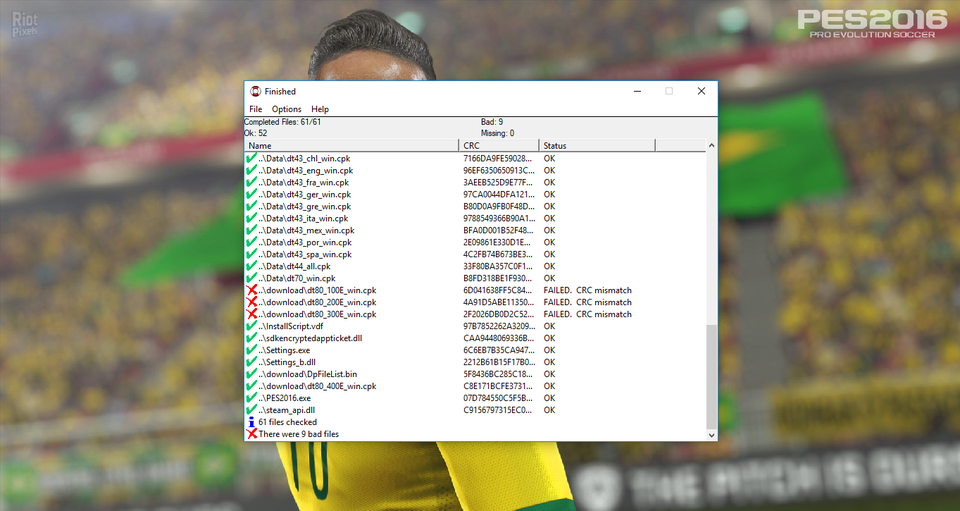The image size is (960, 511).
Task: Sort list by Name column header
Action: [351, 146]
